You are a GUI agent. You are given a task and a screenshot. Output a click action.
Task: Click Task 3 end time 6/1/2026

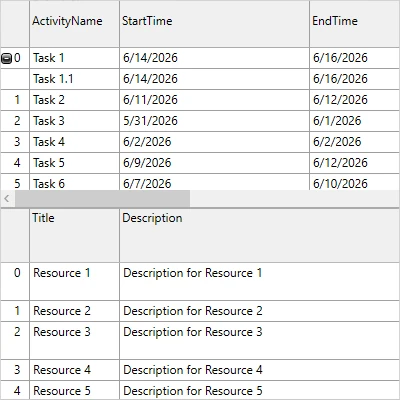(355, 121)
